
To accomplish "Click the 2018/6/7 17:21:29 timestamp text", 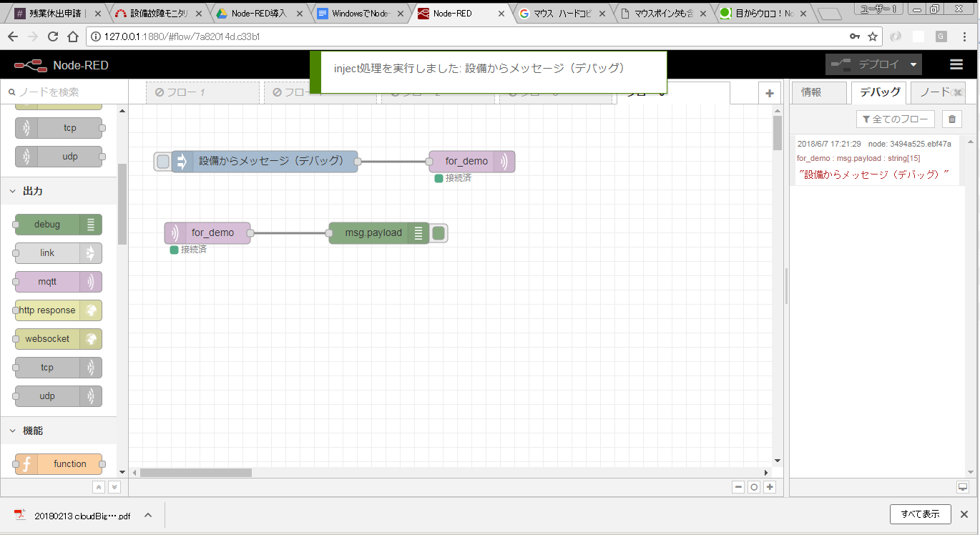I will 829,144.
